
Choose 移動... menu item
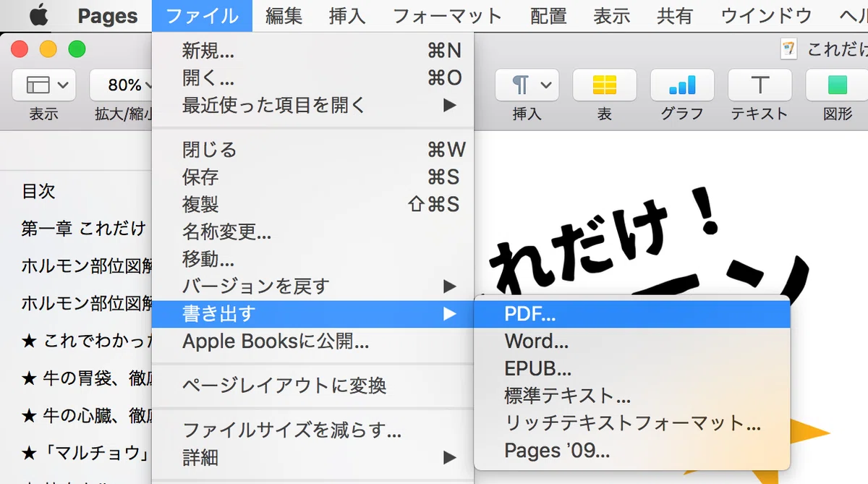tap(313, 259)
